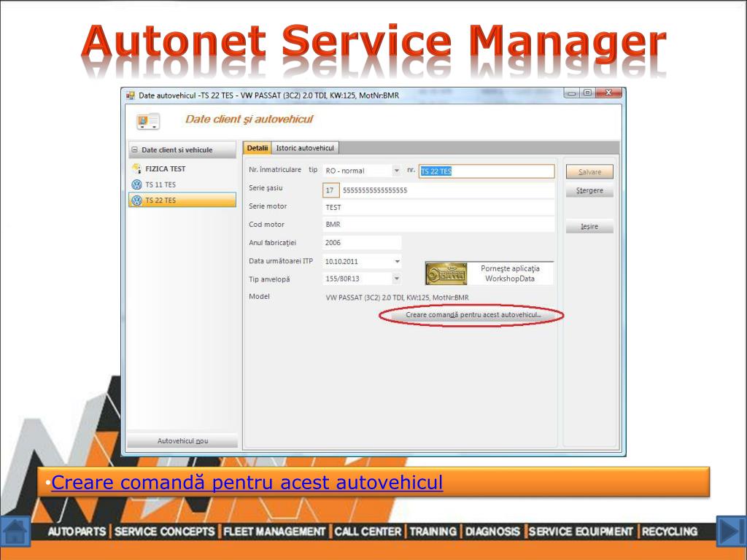Screen dimensions: 747x560
Task: Click SERVICE CONCEPTS in the bottom bar
Action: tap(164, 532)
